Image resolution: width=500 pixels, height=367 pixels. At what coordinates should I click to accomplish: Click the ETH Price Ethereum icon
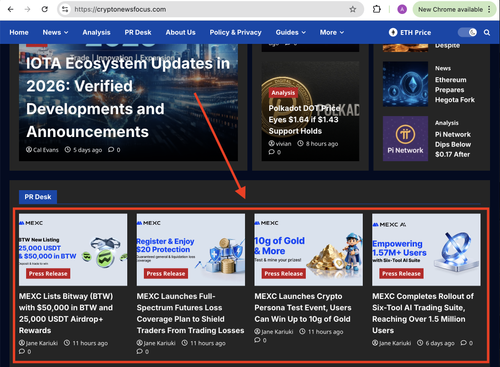393,32
